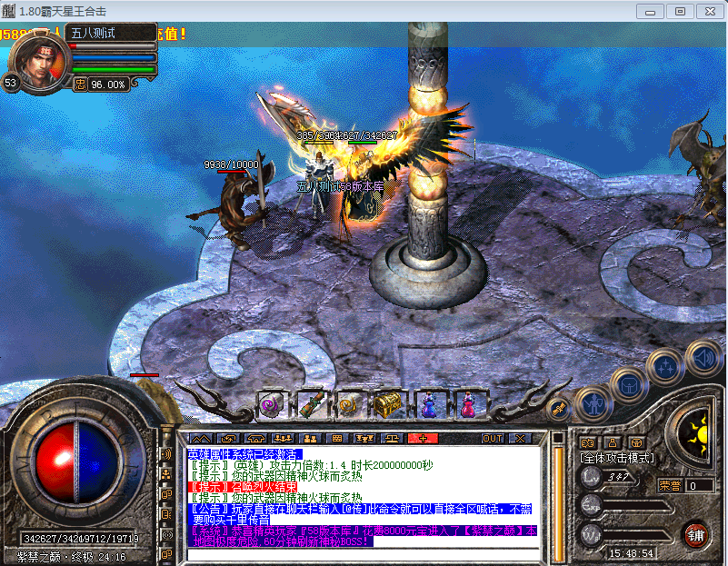
Task: Click the chat text input field
Action: [x=363, y=555]
